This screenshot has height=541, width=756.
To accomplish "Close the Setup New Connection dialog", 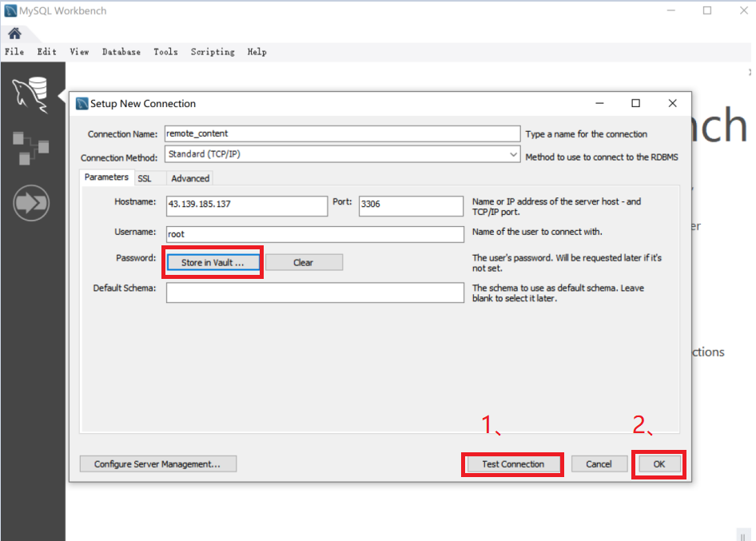I will [x=673, y=103].
